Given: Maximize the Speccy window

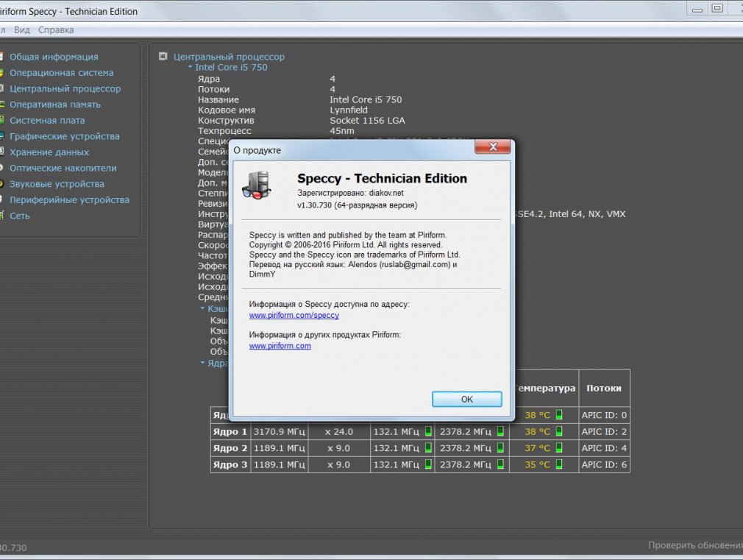Looking at the screenshot, I should click(x=717, y=9).
